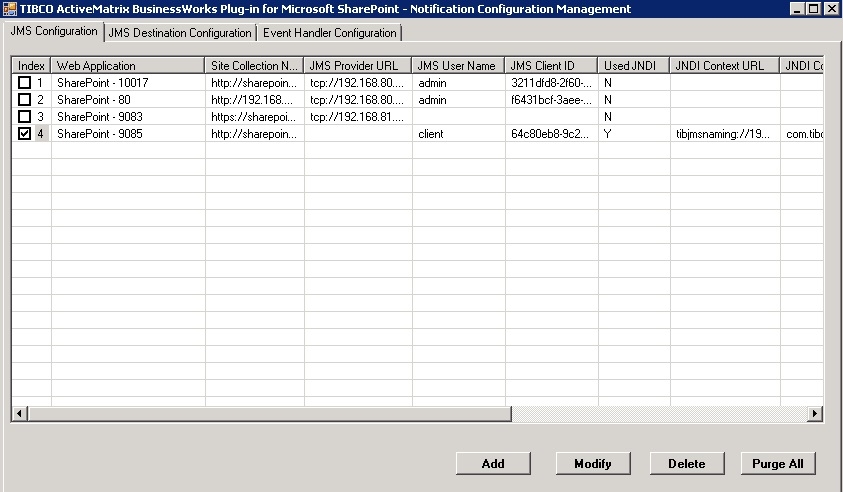Close the Notification Configuration Management window

click(x=832, y=9)
